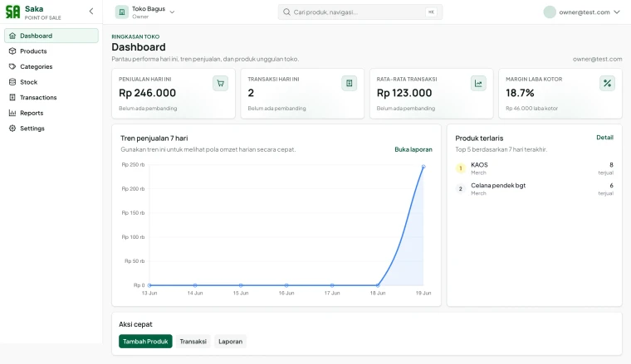Open the owner@test.com account dropdown arrow
631x364 pixels.
tap(617, 12)
